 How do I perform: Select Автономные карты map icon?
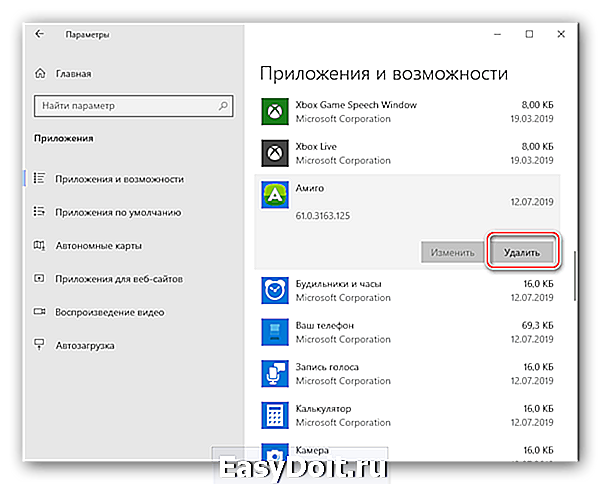pos(39,245)
